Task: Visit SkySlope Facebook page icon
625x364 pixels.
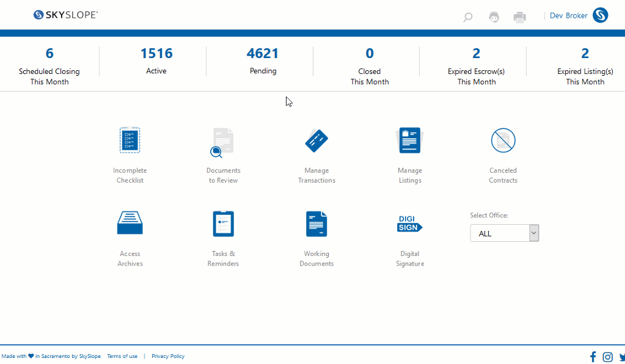Action: (593, 357)
